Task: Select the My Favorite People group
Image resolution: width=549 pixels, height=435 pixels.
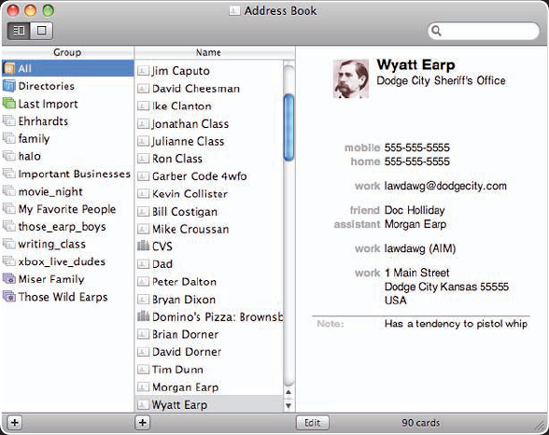Action: [68, 209]
